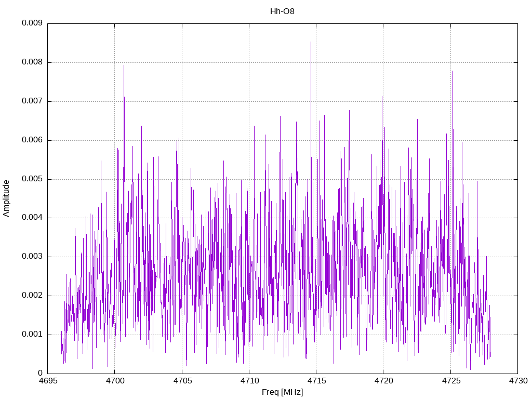Click the y-axis tick label 0.001
Image resolution: width=532 pixels, height=399 pixels.
tap(32, 334)
